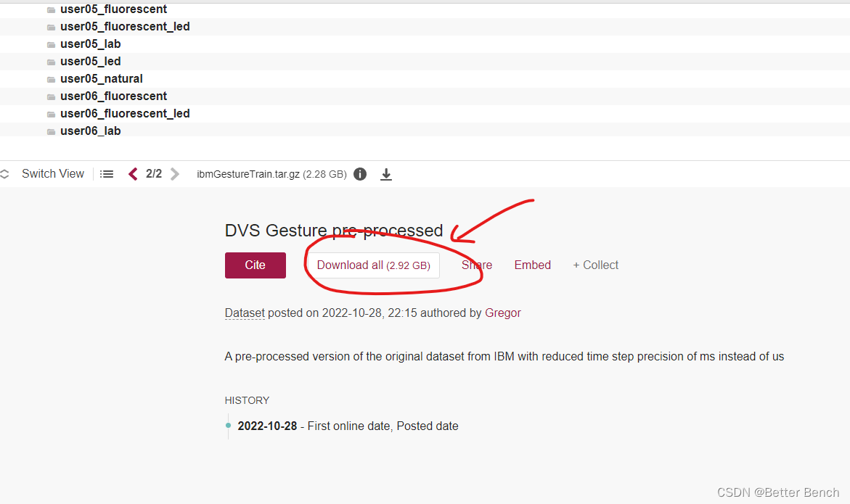Click folder icon beside user05_led
This screenshot has height=504, width=850.
pos(51,62)
